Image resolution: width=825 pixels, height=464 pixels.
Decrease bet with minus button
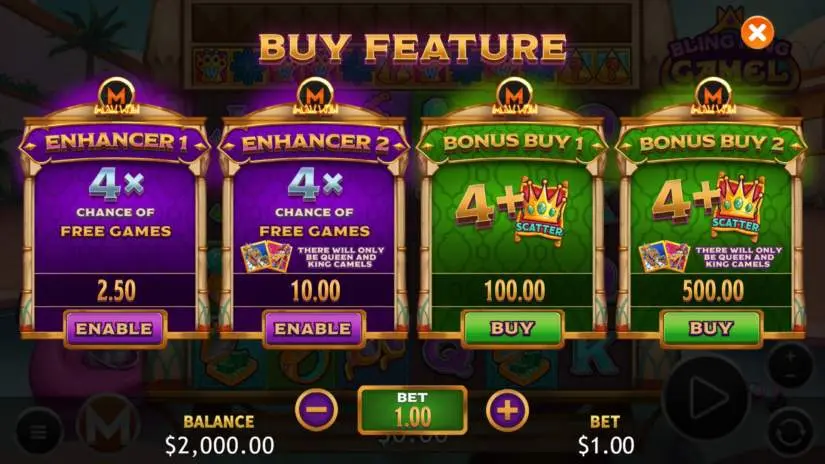point(316,410)
